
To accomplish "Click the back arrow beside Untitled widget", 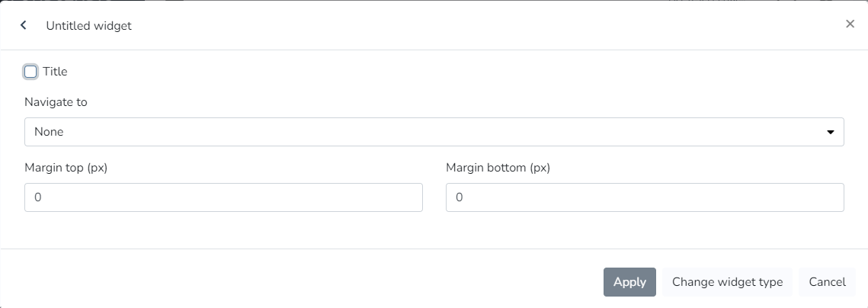I will (x=24, y=25).
